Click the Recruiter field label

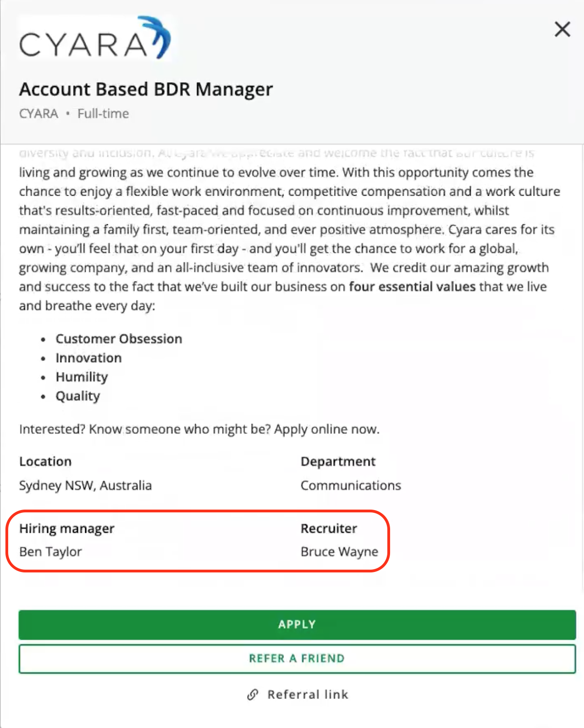pos(329,529)
